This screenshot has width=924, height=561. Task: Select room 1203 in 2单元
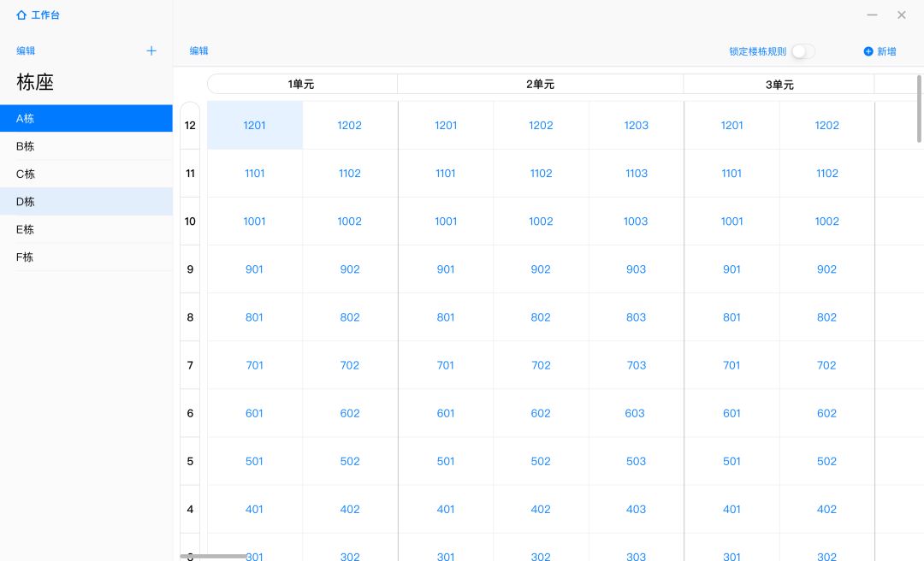pyautogui.click(x=637, y=125)
